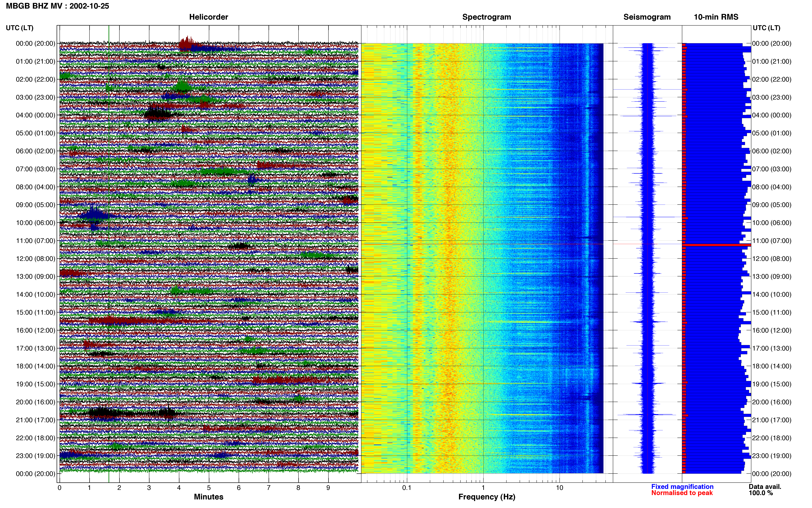The height and width of the screenshot is (508, 812).
Task: Click 22:00 (18:00) on the Helicorder time axis
Action: coord(36,438)
